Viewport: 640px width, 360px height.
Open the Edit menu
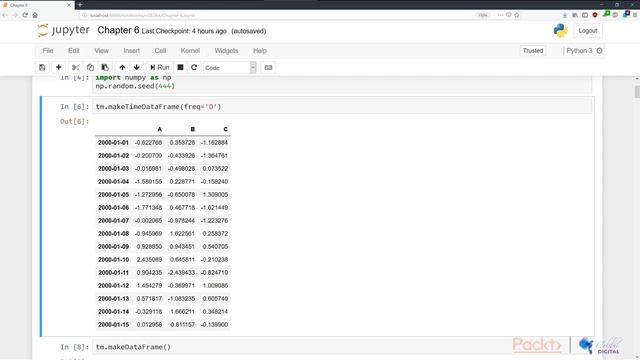coord(74,51)
